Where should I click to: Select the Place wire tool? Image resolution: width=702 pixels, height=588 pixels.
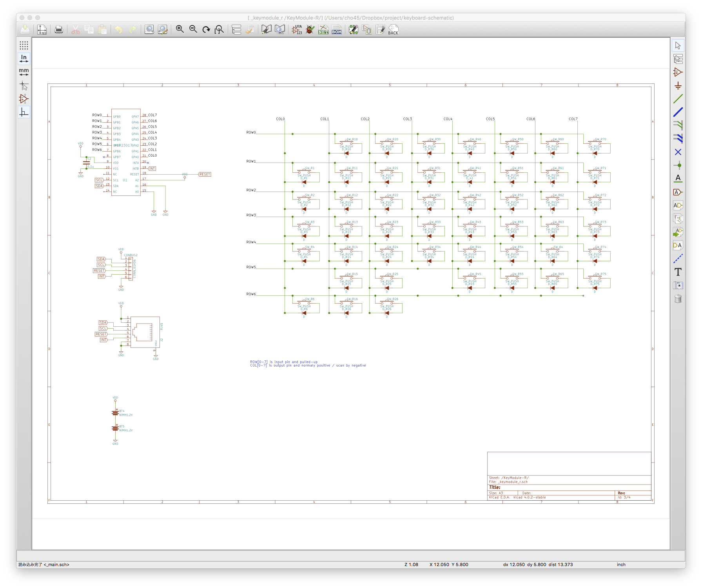pyautogui.click(x=678, y=99)
